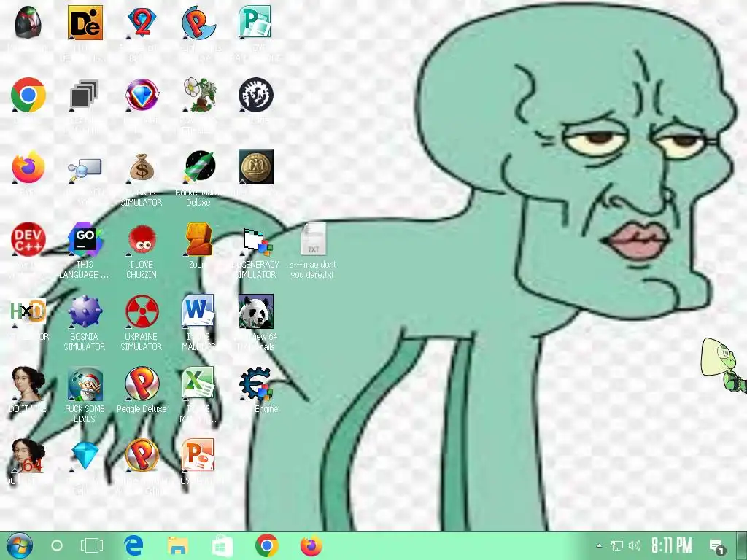The image size is (747, 560).
Task: Click the 8:11 PM taskbar clock
Action: click(x=671, y=545)
